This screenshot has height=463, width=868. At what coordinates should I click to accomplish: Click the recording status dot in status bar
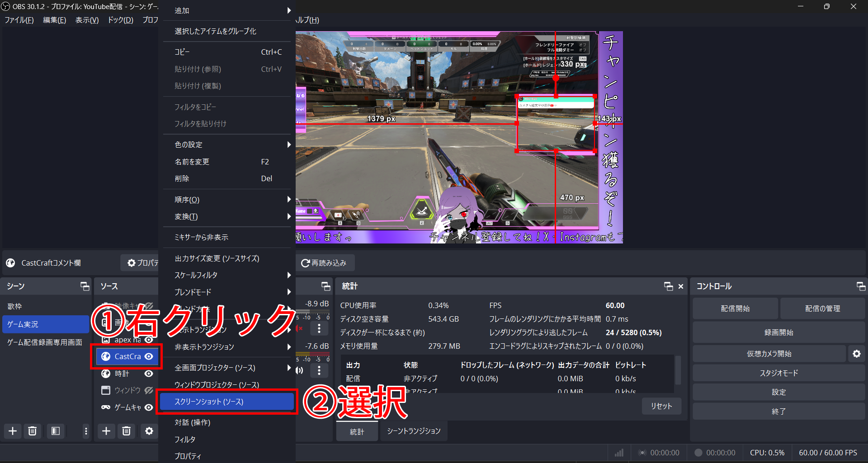pos(698,453)
